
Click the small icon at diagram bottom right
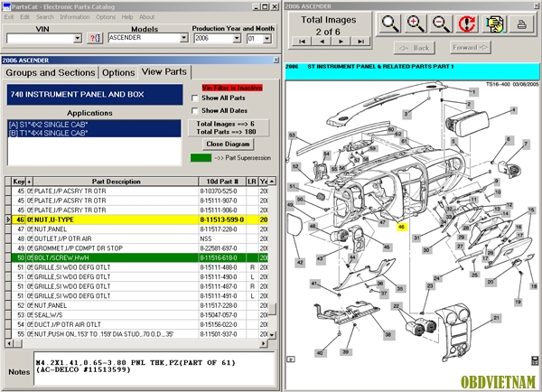click(x=535, y=361)
